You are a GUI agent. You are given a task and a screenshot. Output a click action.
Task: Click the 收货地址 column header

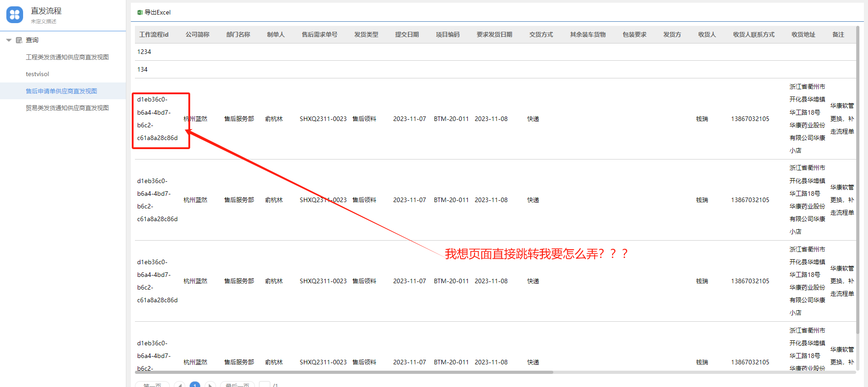(803, 34)
